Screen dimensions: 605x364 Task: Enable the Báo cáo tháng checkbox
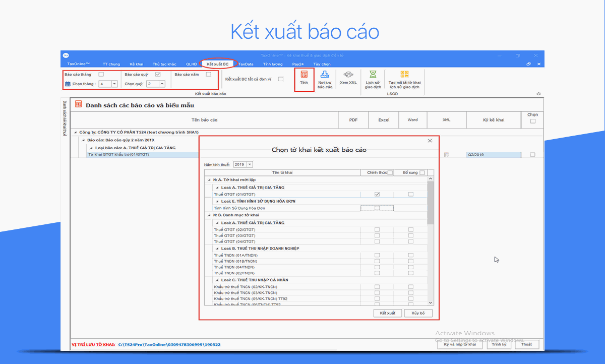coord(101,75)
